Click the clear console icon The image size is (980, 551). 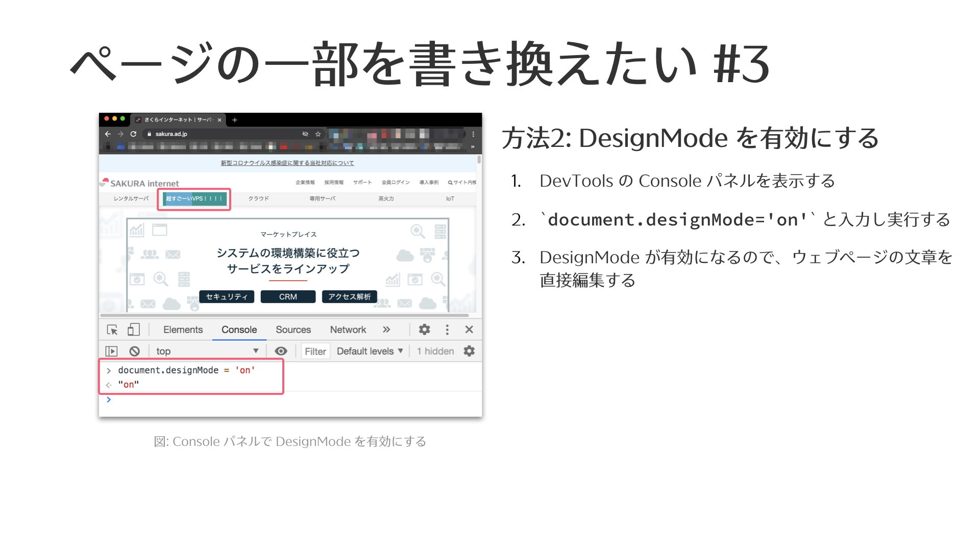[134, 351]
